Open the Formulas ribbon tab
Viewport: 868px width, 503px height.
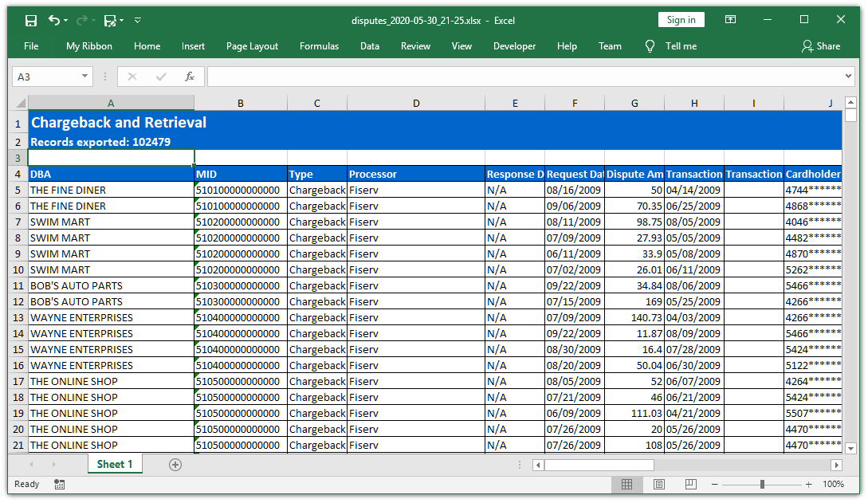319,46
